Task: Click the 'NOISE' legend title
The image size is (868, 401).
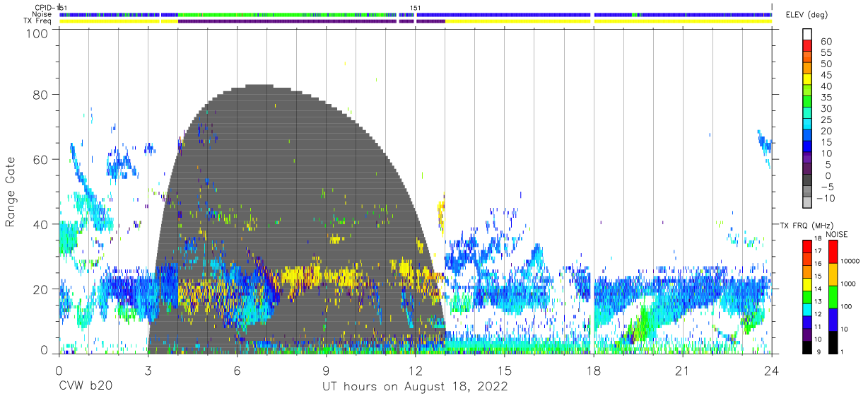Action: pyautogui.click(x=836, y=234)
